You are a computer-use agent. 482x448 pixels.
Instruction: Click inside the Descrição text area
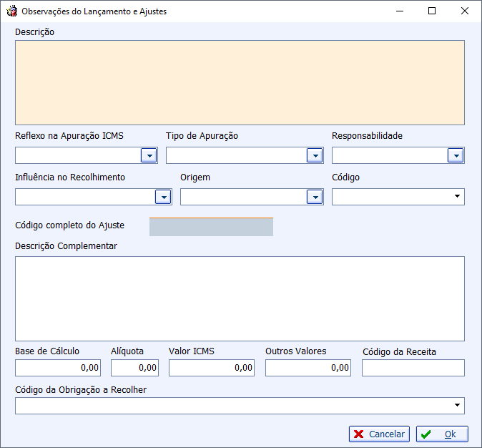tap(240, 82)
